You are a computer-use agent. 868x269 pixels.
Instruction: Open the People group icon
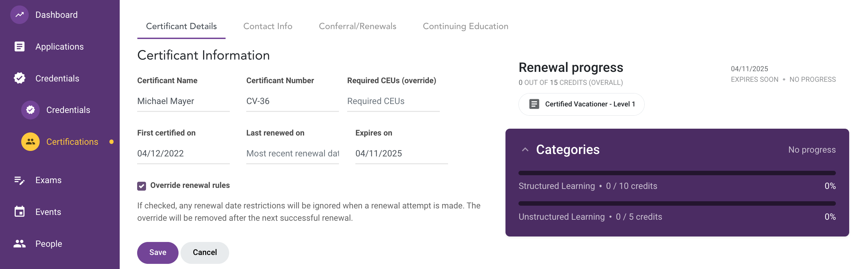tap(19, 244)
